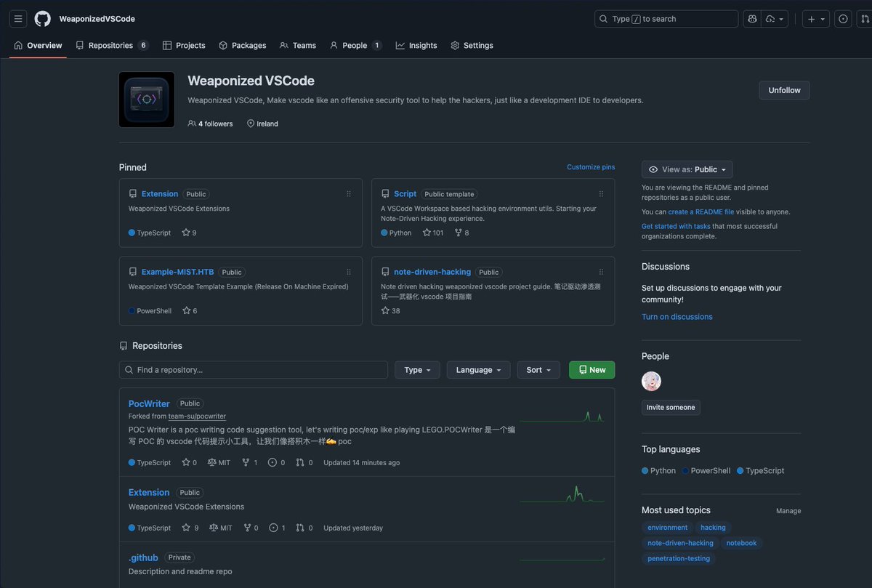Focus the Find a repository field
This screenshot has height=588, width=872.
(253, 370)
